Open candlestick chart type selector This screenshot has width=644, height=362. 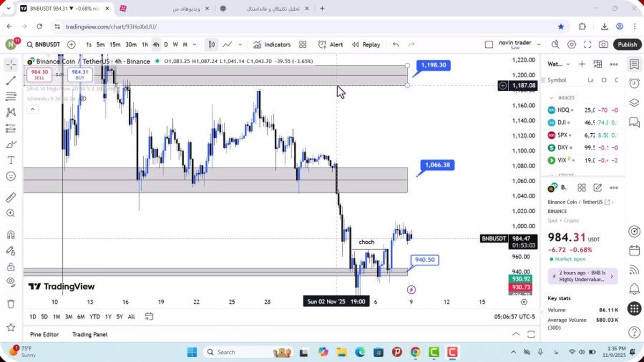click(x=212, y=45)
